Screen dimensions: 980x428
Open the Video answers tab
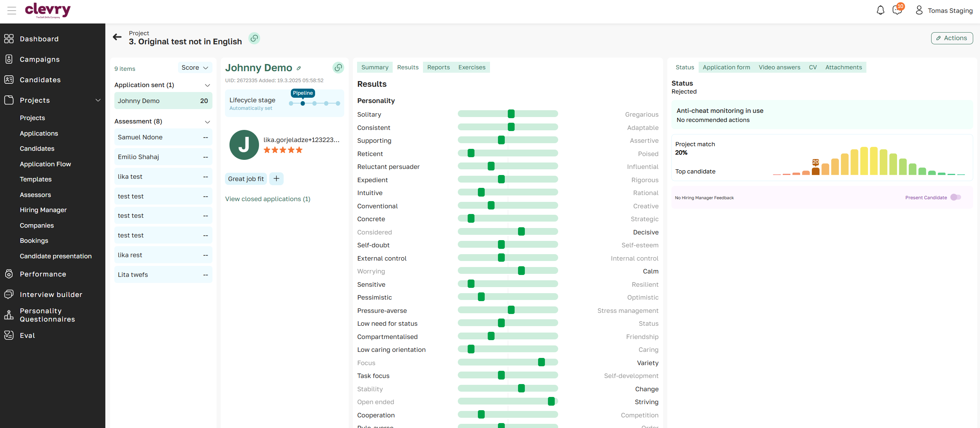coord(779,67)
